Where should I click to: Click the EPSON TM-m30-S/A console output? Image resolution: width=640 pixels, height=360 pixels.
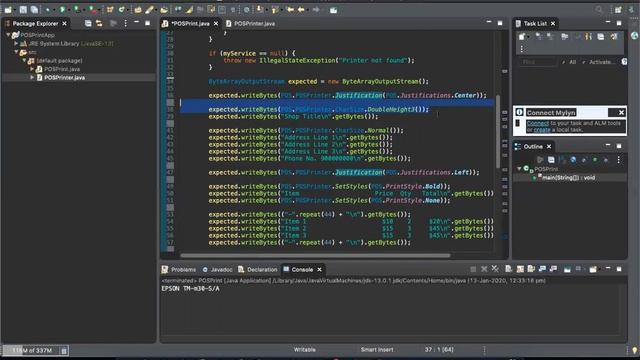point(190,289)
